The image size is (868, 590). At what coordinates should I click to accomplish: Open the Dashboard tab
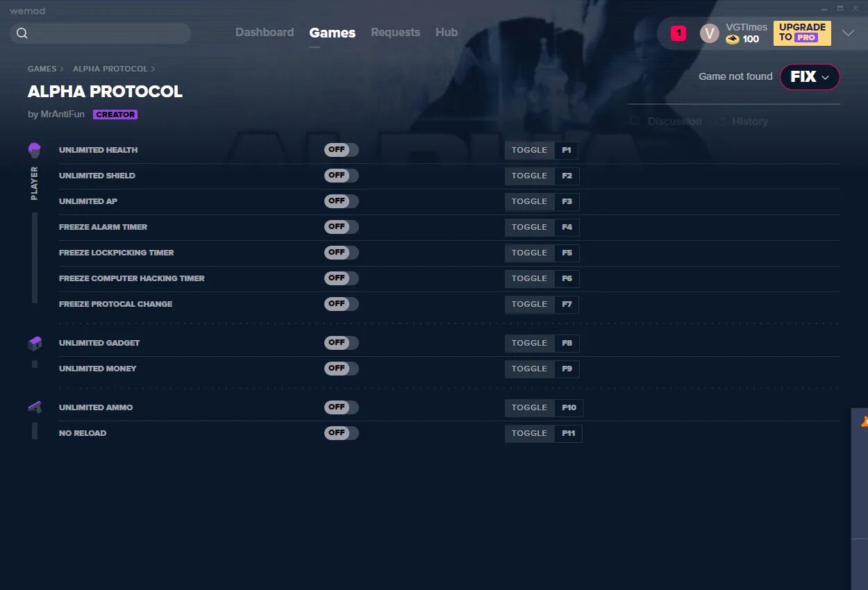265,33
